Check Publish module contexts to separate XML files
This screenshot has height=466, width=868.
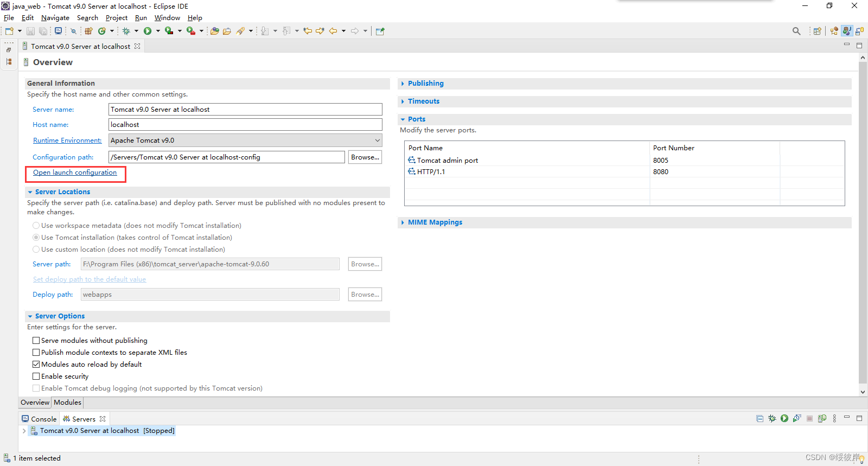pyautogui.click(x=36, y=352)
